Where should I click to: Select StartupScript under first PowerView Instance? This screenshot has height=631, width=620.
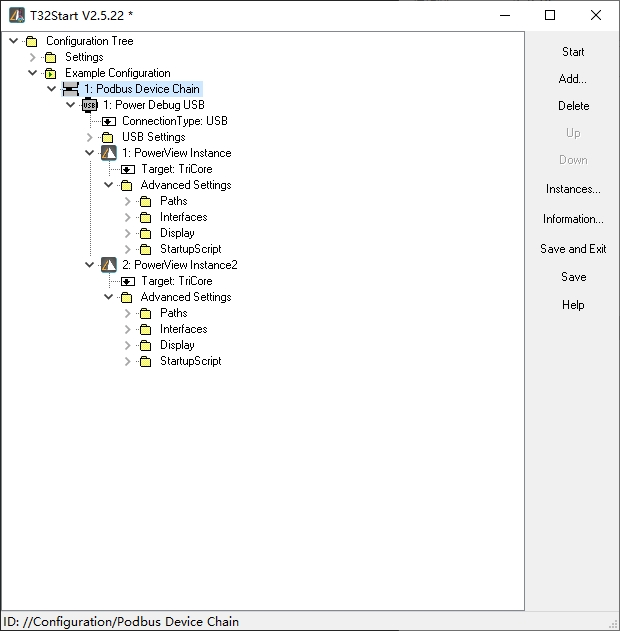click(x=190, y=249)
